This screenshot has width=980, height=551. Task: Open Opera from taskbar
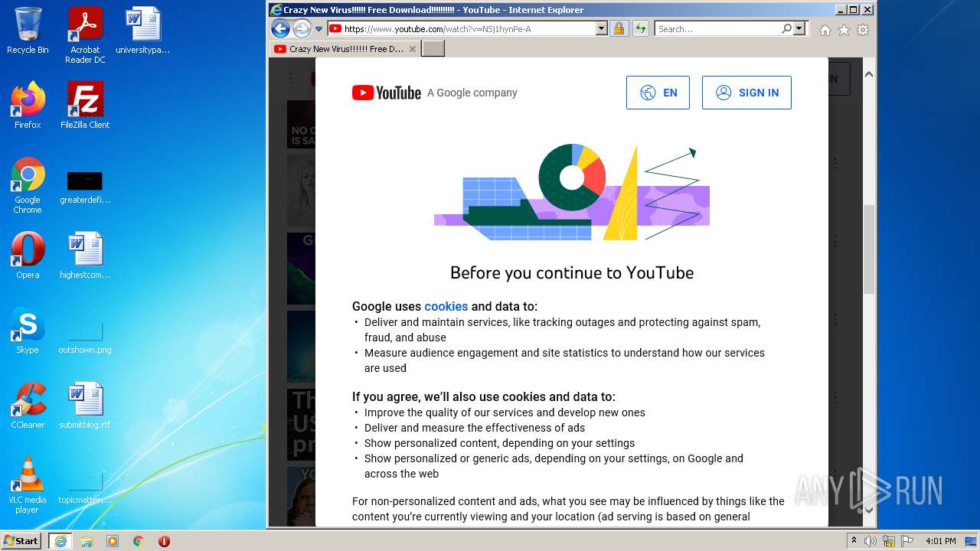point(164,541)
